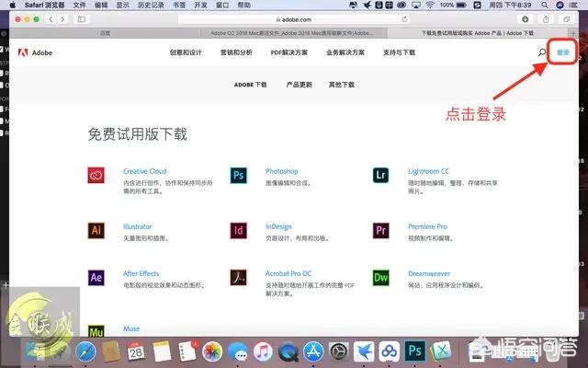Select the ADOBE 下载 sub-navigation tab

[251, 85]
